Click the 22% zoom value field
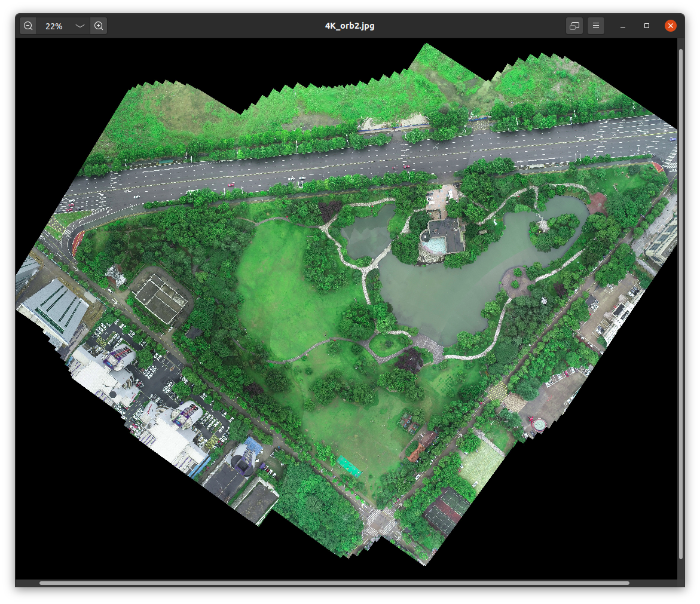 point(54,26)
